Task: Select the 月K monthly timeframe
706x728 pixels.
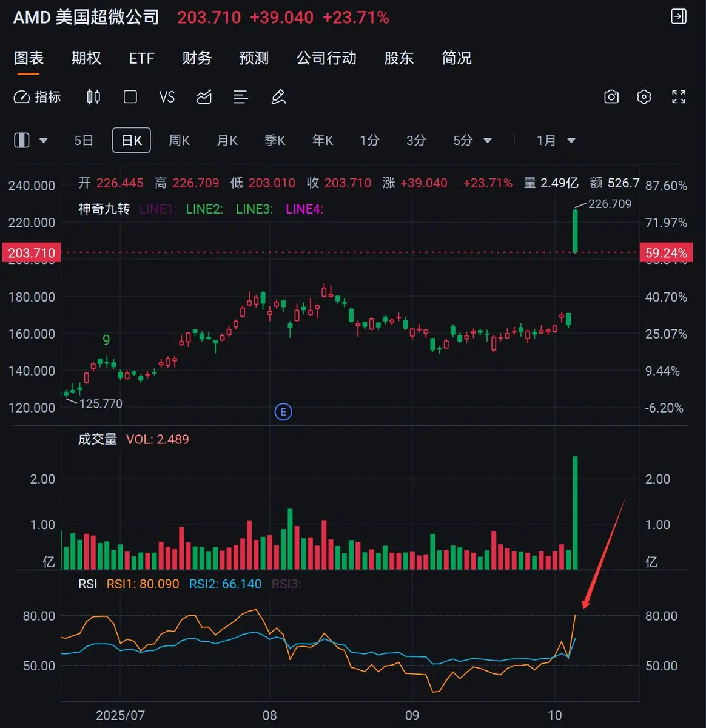Action: point(227,141)
